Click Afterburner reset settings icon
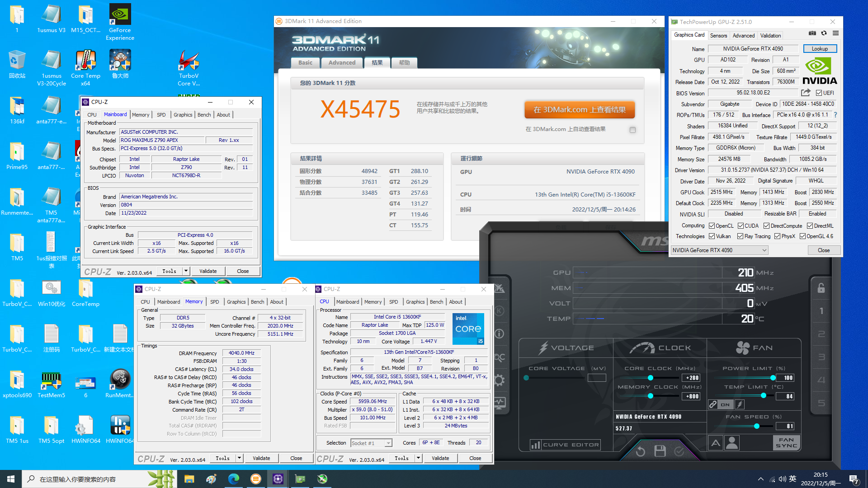This screenshot has height=488, width=868. (x=640, y=451)
